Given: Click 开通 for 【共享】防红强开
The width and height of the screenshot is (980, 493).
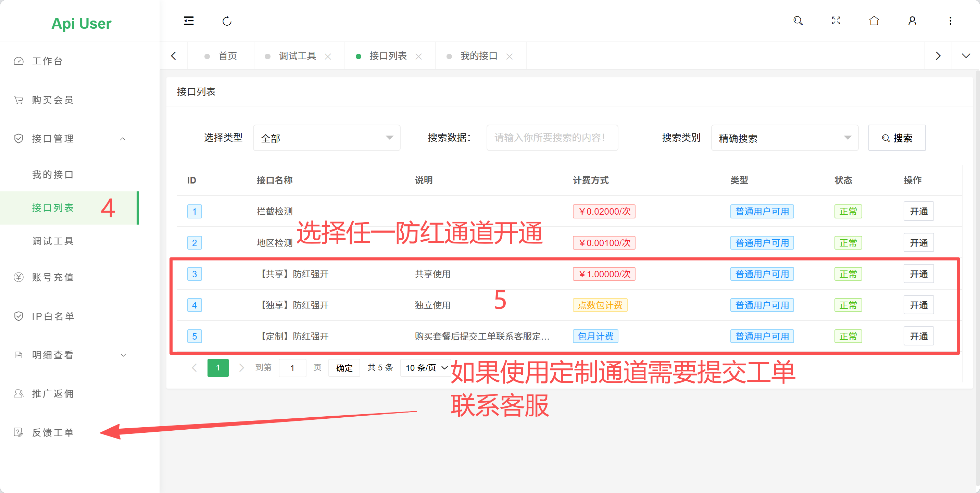Looking at the screenshot, I should (918, 274).
